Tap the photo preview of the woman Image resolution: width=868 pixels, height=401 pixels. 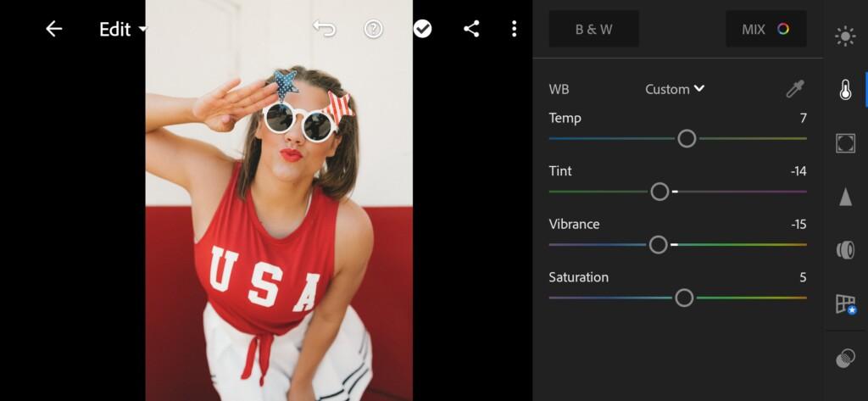click(279, 200)
